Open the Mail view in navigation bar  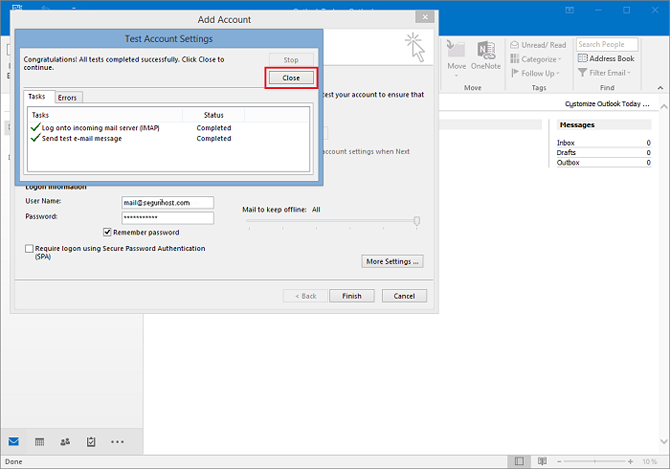coord(13,441)
